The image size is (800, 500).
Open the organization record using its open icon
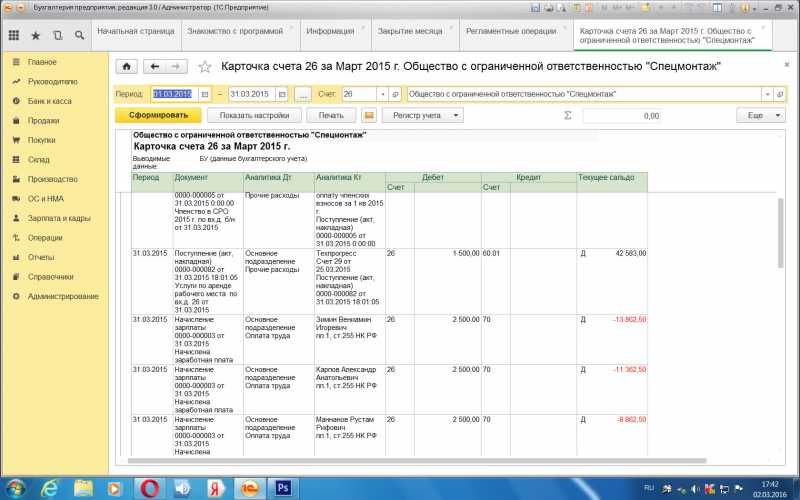(779, 94)
